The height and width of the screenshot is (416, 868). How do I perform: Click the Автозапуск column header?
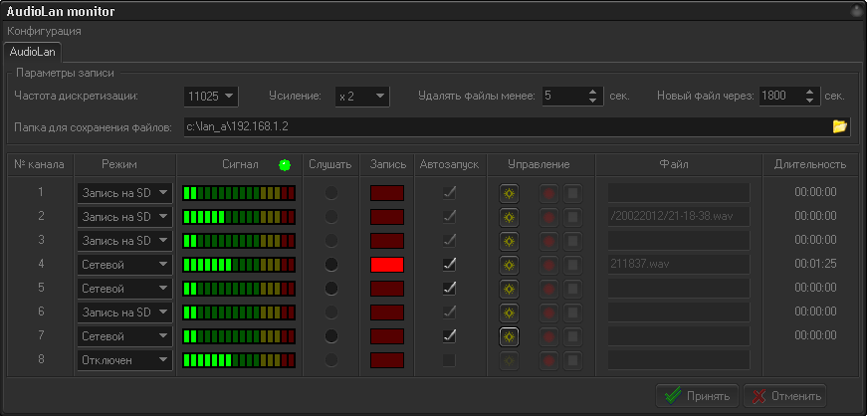(x=449, y=165)
